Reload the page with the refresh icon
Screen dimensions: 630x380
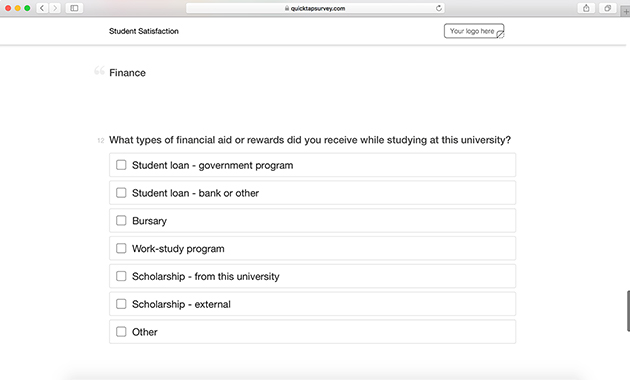pos(439,8)
